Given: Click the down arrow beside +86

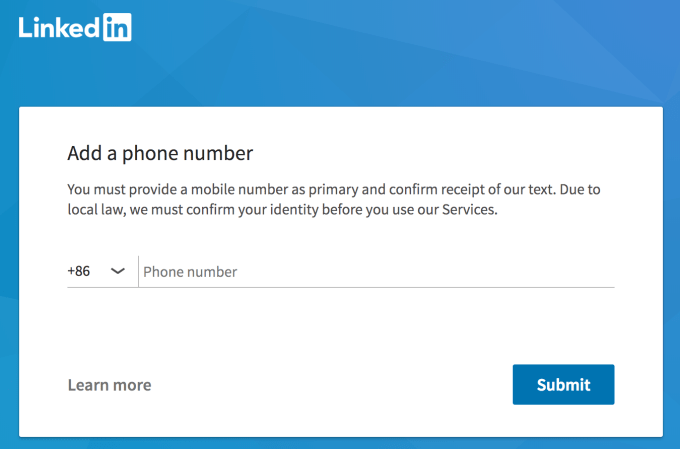Looking at the screenshot, I should coord(117,271).
